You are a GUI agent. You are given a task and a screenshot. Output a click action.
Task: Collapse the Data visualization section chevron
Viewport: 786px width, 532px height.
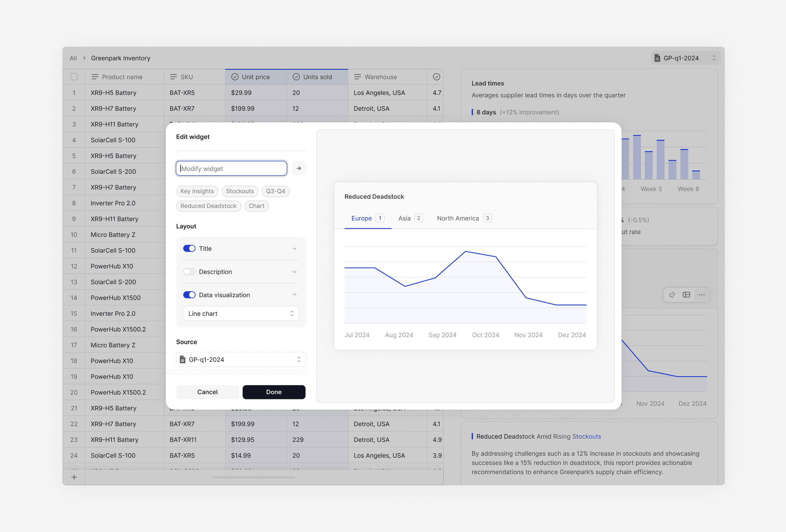294,295
